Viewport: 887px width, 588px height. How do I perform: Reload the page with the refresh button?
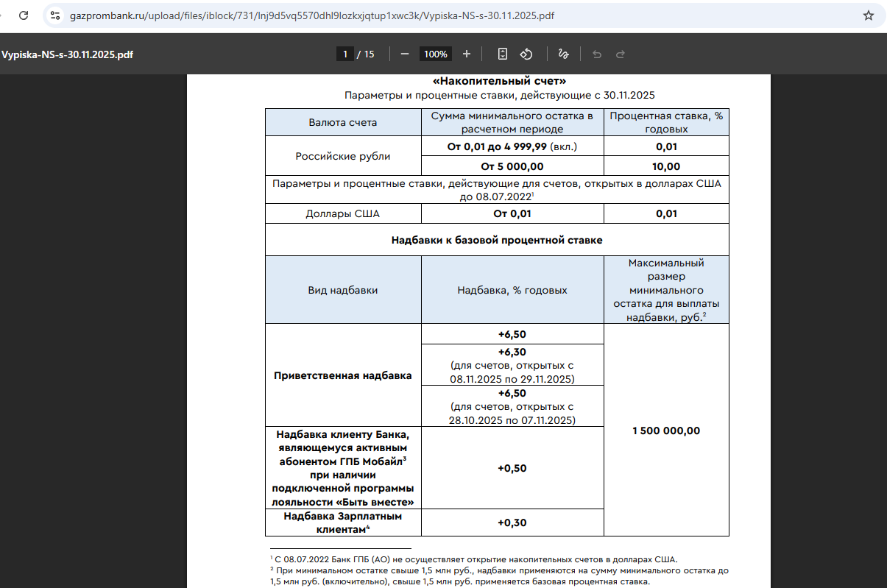coord(24,15)
